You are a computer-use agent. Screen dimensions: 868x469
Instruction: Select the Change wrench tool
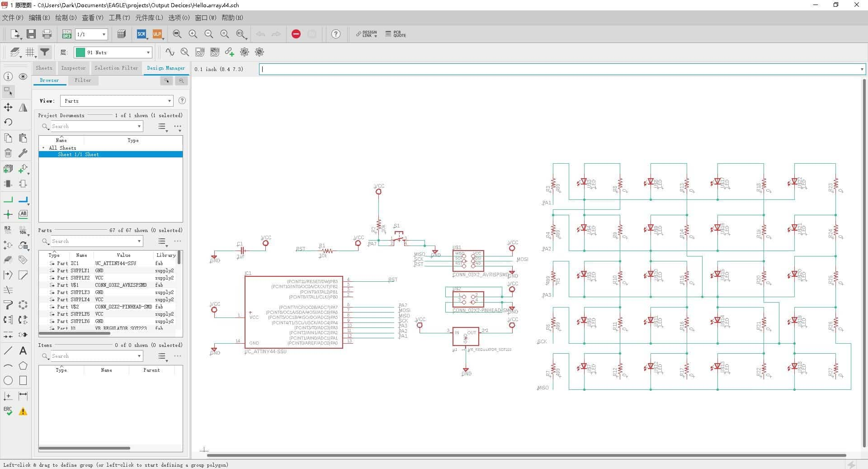click(x=23, y=153)
